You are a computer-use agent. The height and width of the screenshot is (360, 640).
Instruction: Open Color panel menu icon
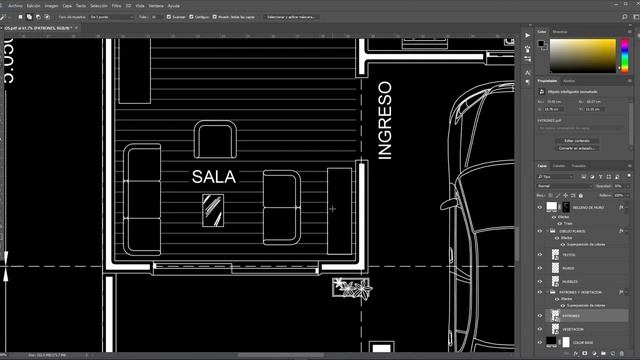point(629,31)
